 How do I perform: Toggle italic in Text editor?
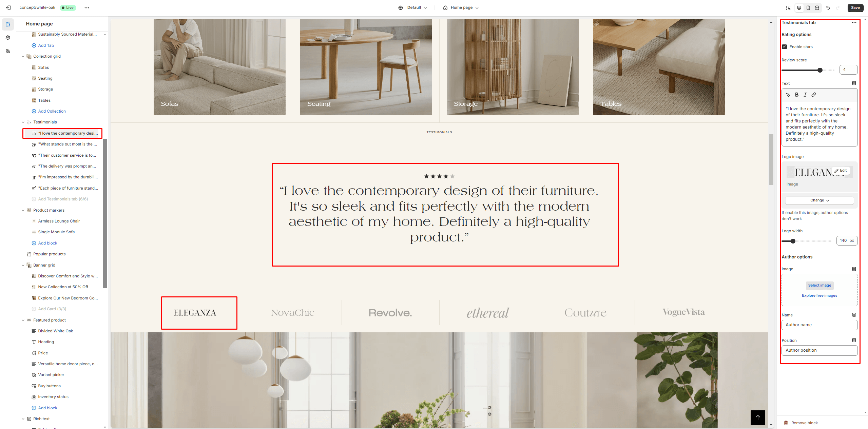point(805,95)
